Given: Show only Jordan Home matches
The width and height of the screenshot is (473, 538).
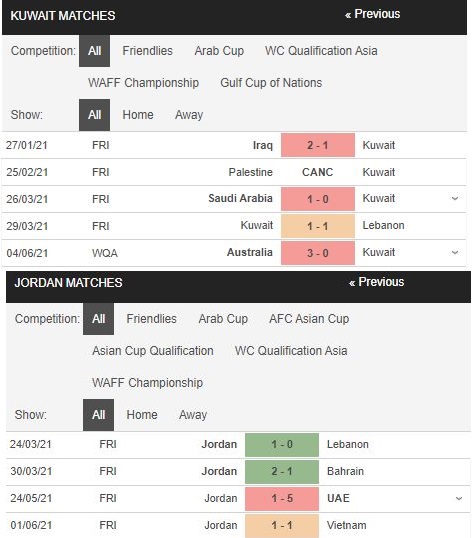Looking at the screenshot, I should pyautogui.click(x=142, y=414).
